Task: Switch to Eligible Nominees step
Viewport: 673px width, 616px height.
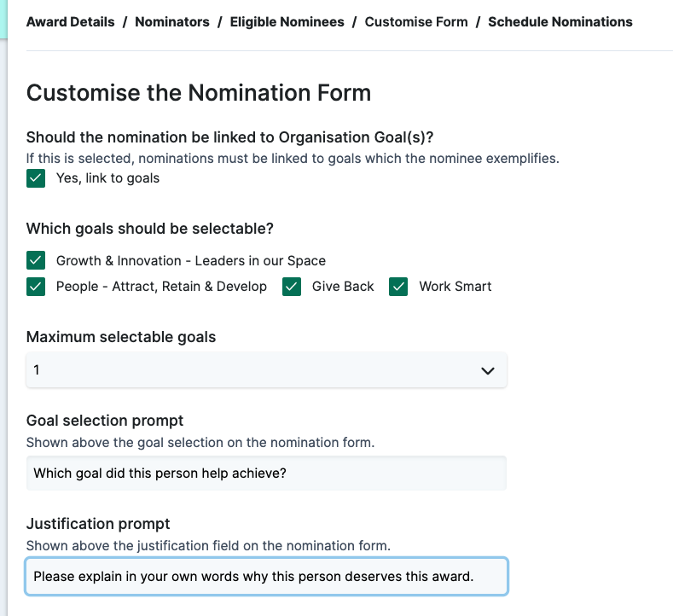Action: 287,22
